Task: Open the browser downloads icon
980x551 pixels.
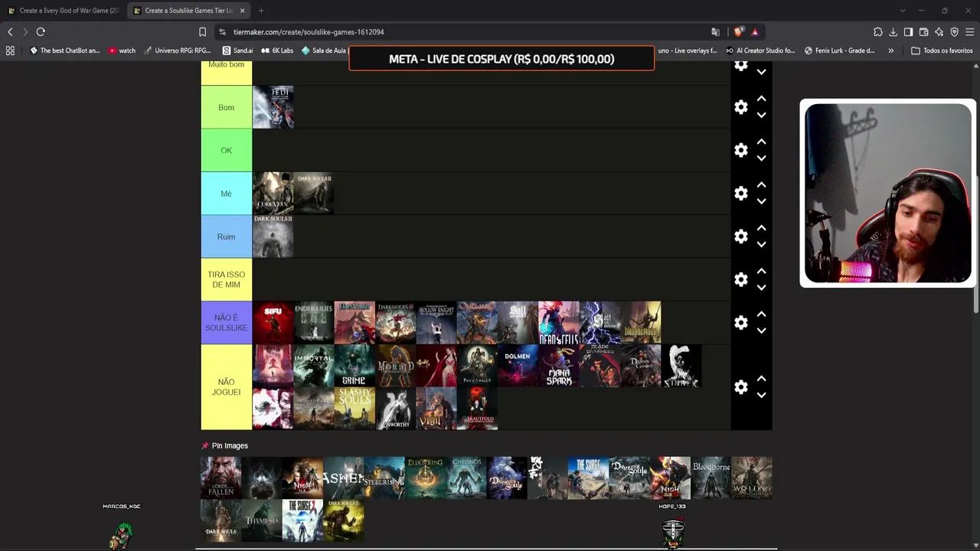Action: pyautogui.click(x=893, y=32)
